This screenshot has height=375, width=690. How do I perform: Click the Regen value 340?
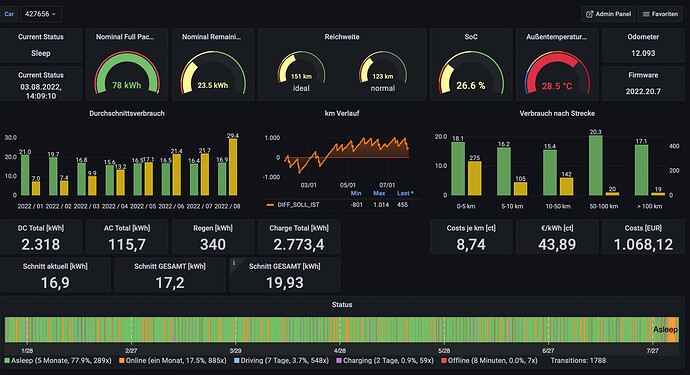[x=213, y=244]
